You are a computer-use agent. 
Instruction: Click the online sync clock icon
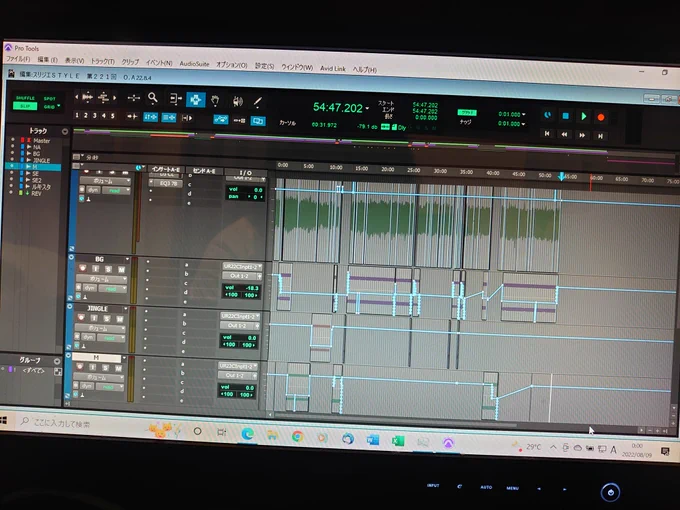point(547,115)
